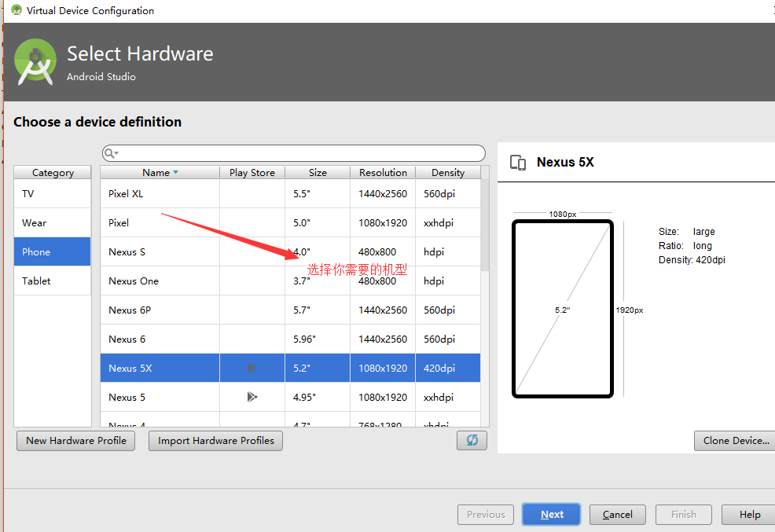775x532 pixels.
Task: Click the 480x800 resolution of Nexus S
Action: tap(377, 252)
